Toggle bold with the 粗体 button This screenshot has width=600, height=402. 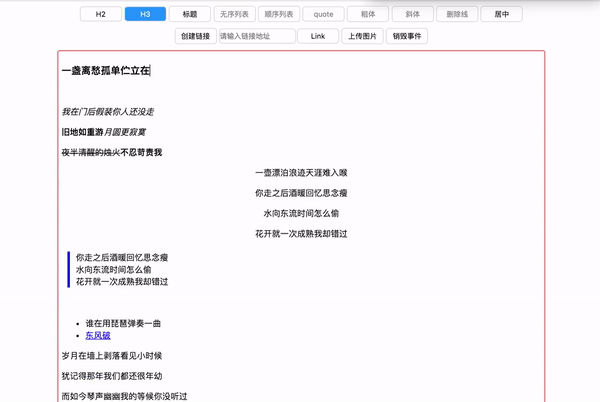tap(368, 14)
